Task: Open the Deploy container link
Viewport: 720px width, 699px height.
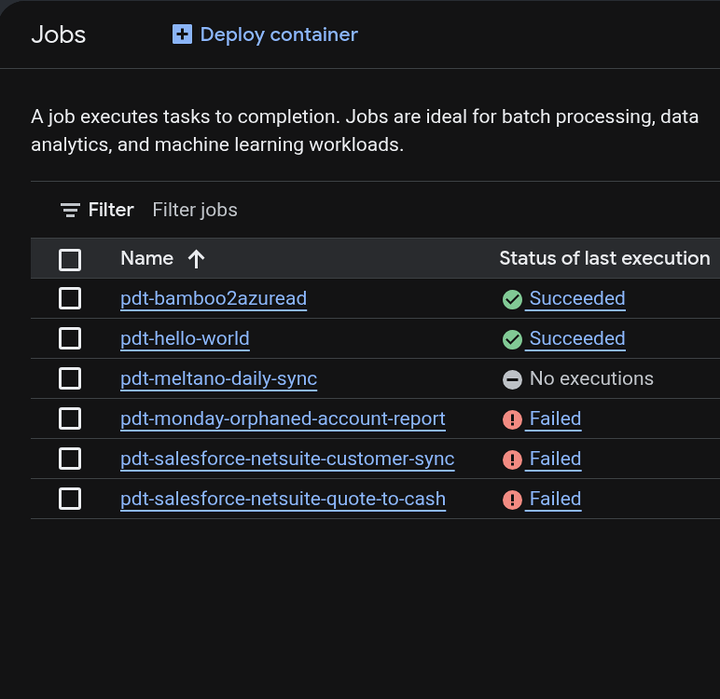Action: point(265,35)
